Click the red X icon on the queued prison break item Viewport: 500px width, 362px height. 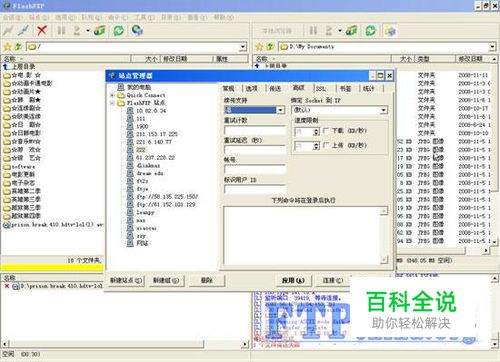7,286
